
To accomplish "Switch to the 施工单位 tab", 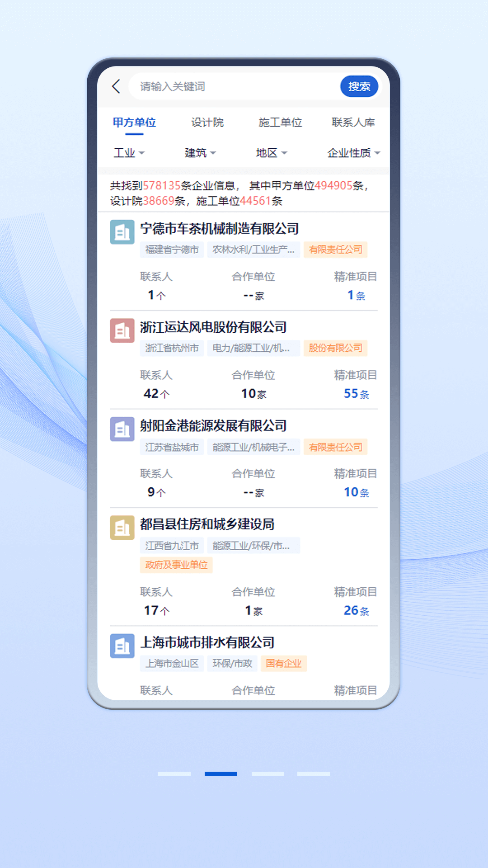I will pyautogui.click(x=280, y=123).
